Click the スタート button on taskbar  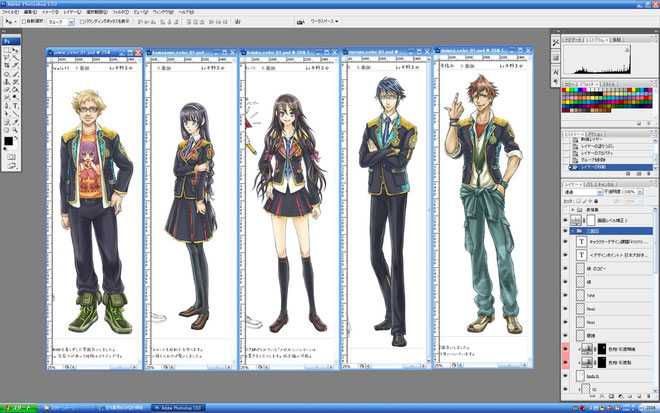click(x=19, y=408)
